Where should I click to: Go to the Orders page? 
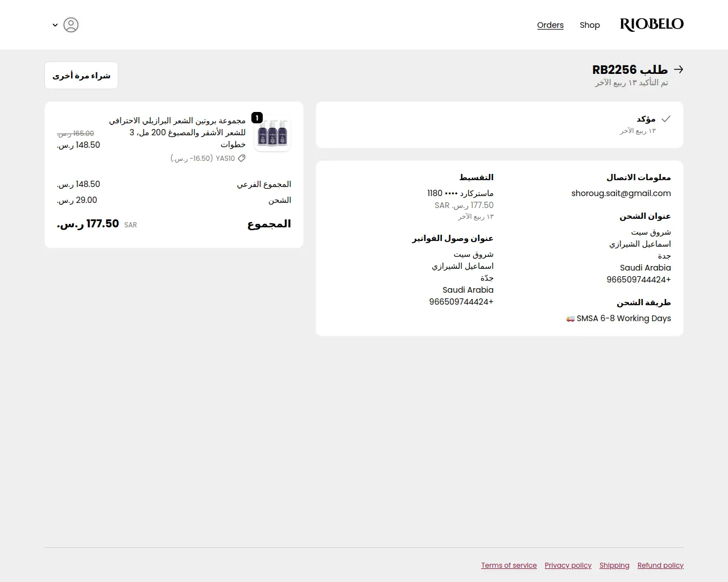(x=550, y=25)
